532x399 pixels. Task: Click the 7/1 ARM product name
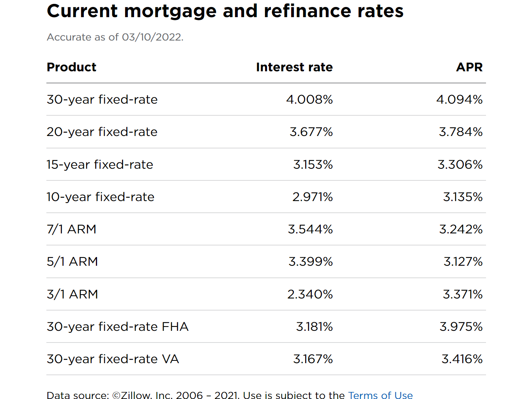point(71,229)
